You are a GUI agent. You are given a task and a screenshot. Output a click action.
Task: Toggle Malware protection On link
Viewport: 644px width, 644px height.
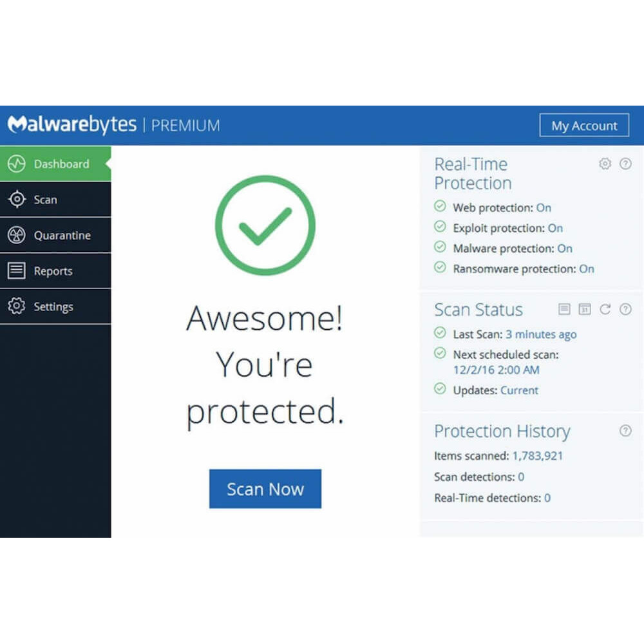coord(565,249)
